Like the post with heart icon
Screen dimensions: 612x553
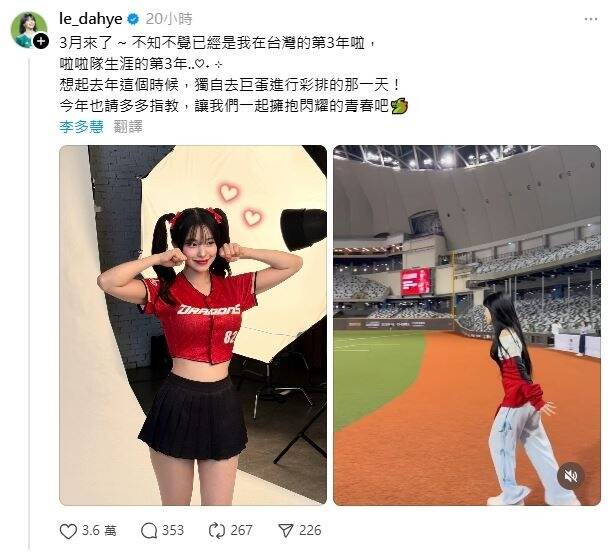pos(68,531)
